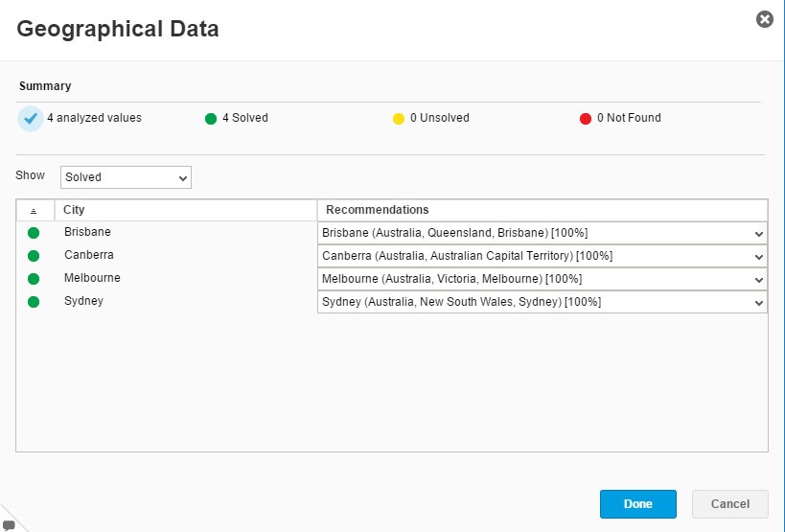Click the sort arrow icon in table header

(x=35, y=211)
